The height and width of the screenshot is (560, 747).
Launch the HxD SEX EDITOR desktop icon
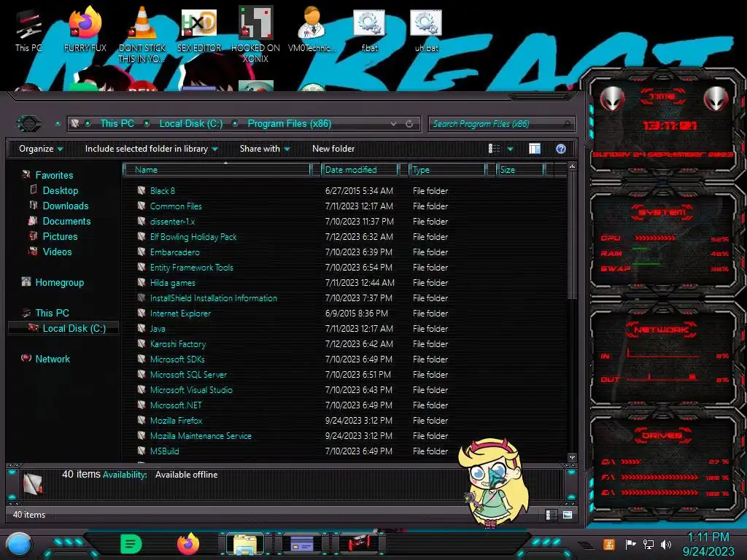(x=199, y=29)
